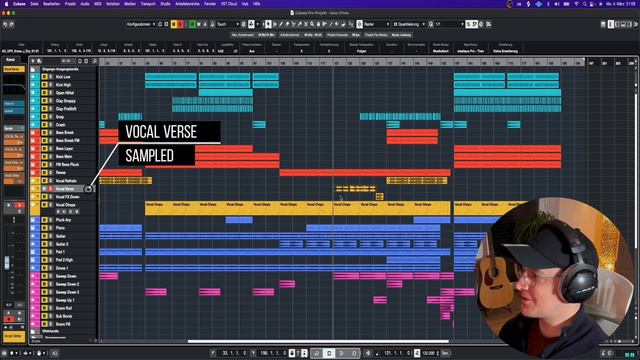Solo the Bass Main track

50,156
